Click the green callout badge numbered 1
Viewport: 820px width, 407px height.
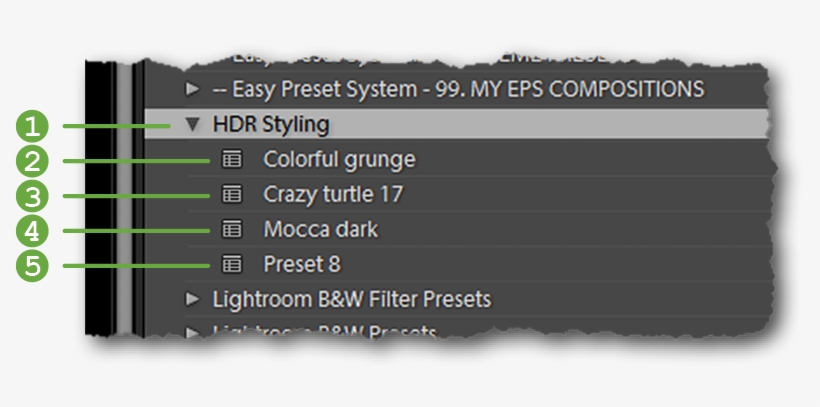33,126
